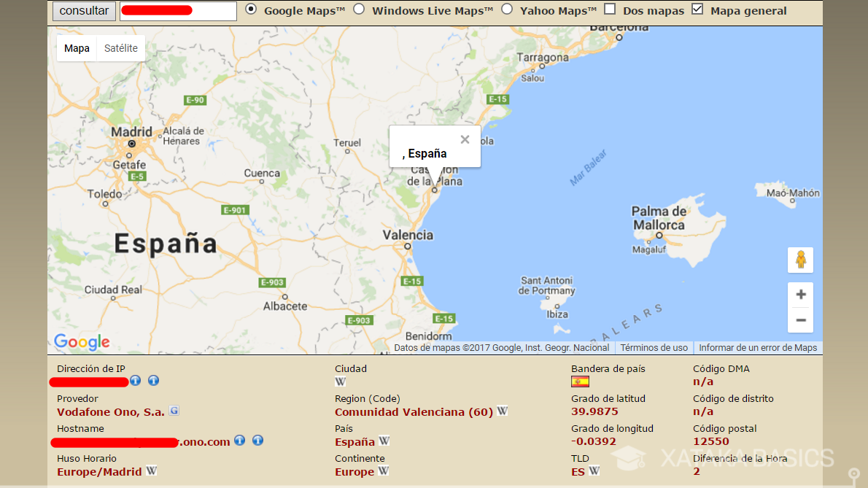Choose the Yahoo Maps radio option
The height and width of the screenshot is (488, 868).
click(x=506, y=9)
